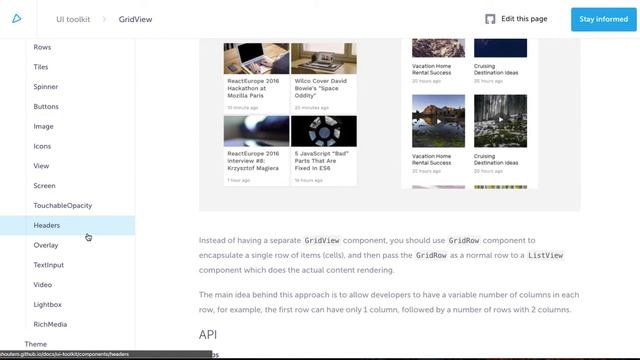Click the GitHub icon beside Edit this page
640x360 pixels.
(490, 19)
